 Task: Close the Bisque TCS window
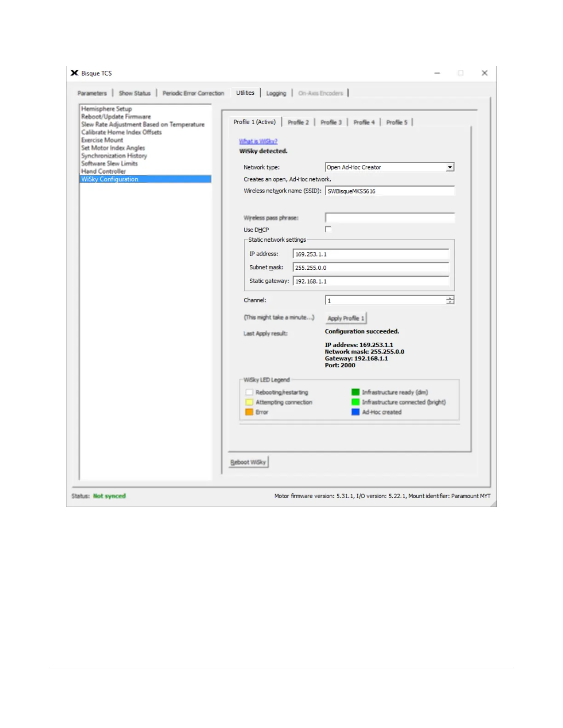pos(484,73)
